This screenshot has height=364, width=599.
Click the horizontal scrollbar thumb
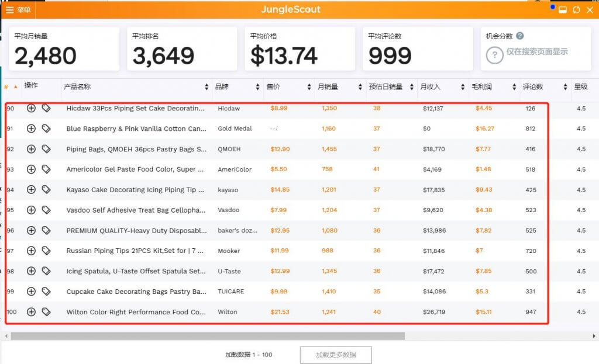(x=208, y=336)
